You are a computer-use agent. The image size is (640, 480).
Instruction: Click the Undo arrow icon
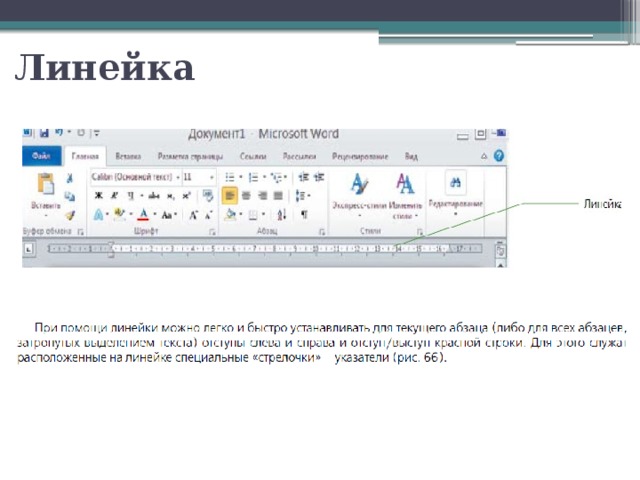coord(59,132)
